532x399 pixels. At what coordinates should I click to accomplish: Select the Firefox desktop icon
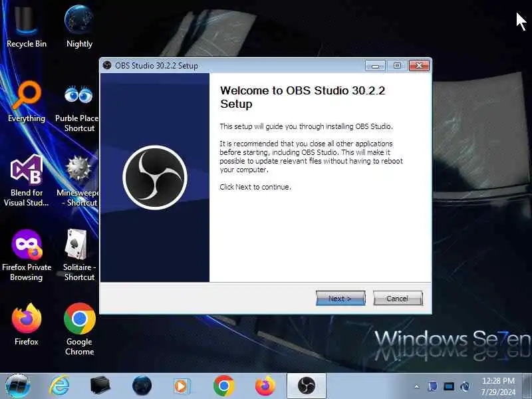click(27, 325)
